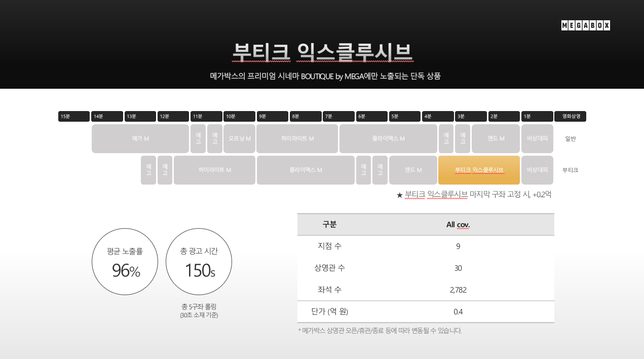Select the 4분 time label
Image resolution: width=644 pixels, height=359 pixels.
click(x=438, y=117)
